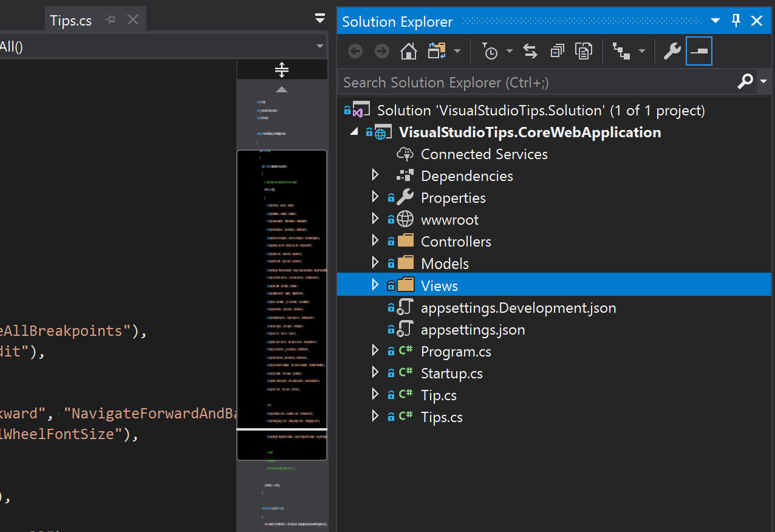Click the Properties wrench icon in tree
This screenshot has height=532, width=775.
[x=405, y=197]
